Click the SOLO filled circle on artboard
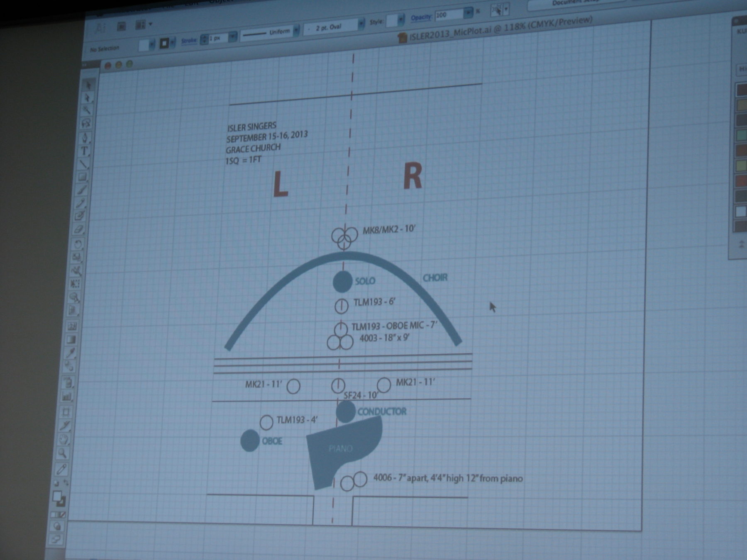The width and height of the screenshot is (747, 560). (x=342, y=282)
